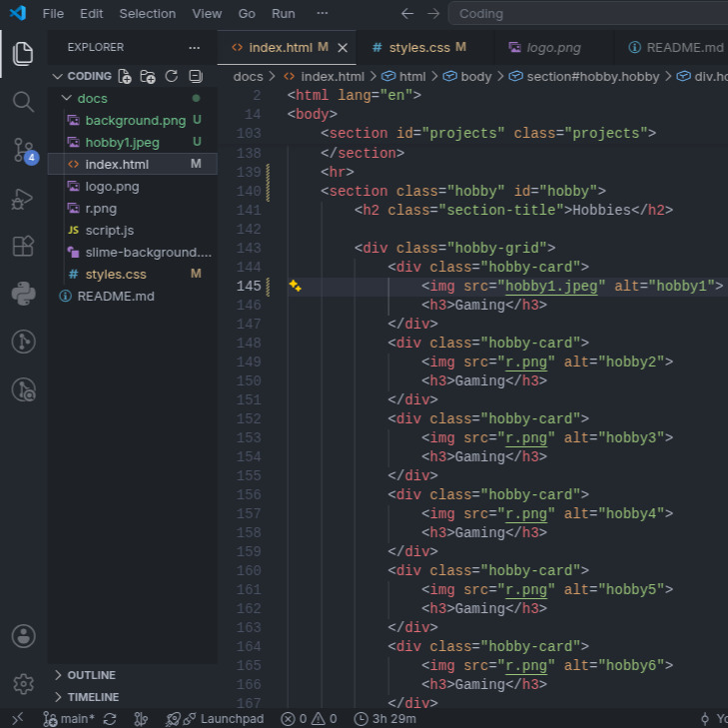Open the GitLens Inspect view in activity bar
The image size is (728, 728).
pyautogui.click(x=23, y=389)
